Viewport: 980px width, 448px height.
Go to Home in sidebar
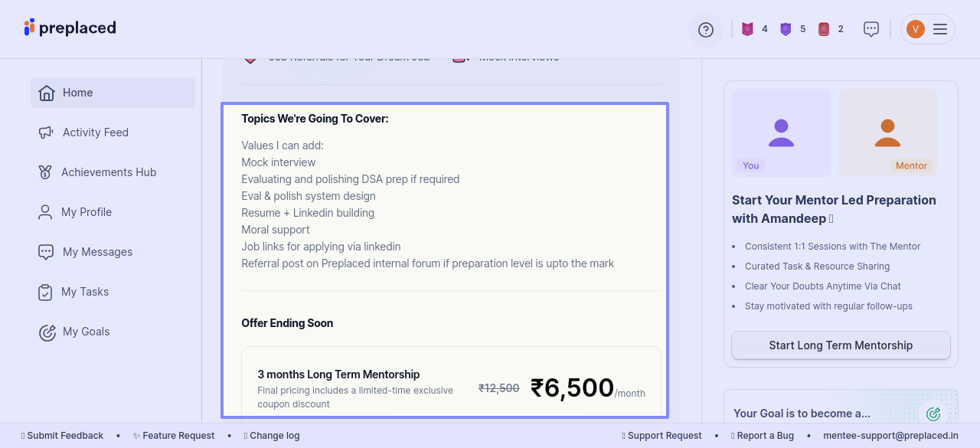click(77, 93)
